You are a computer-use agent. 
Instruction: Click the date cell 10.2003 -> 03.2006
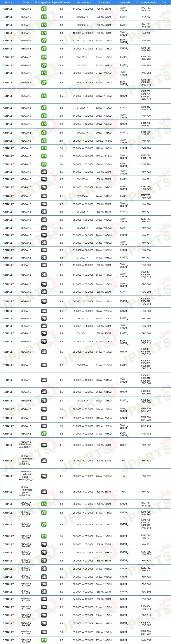(83, 188)
